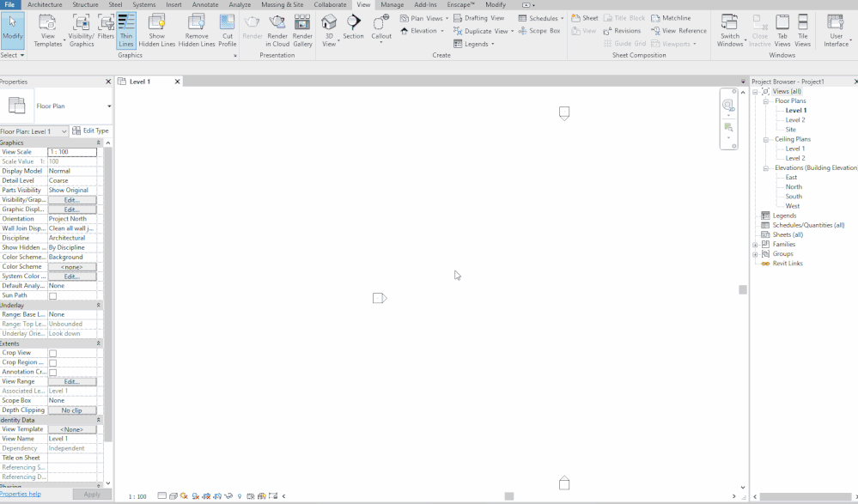Viewport: 858px width, 504px height.
Task: Open Switch Windows tool
Action: click(x=730, y=30)
